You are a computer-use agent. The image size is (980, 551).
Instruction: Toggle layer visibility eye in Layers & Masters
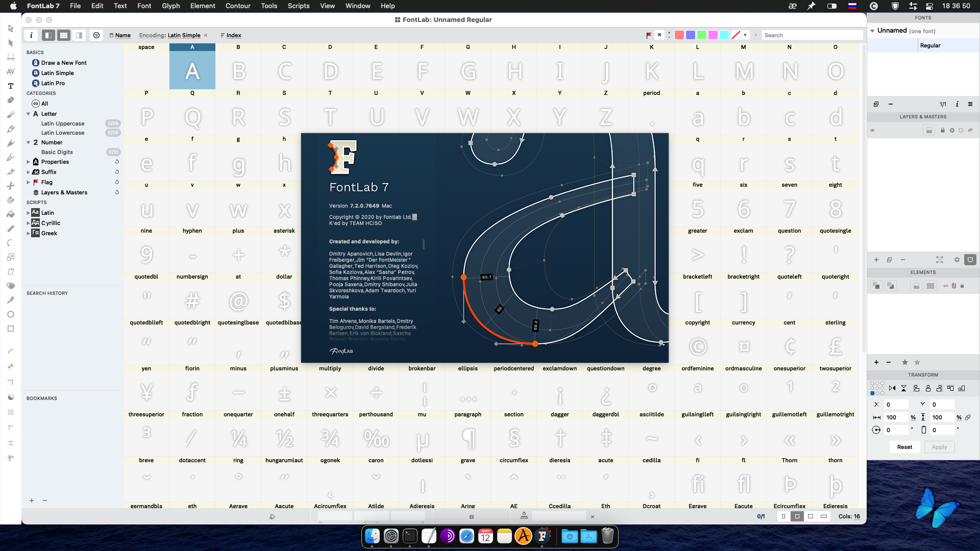click(872, 131)
